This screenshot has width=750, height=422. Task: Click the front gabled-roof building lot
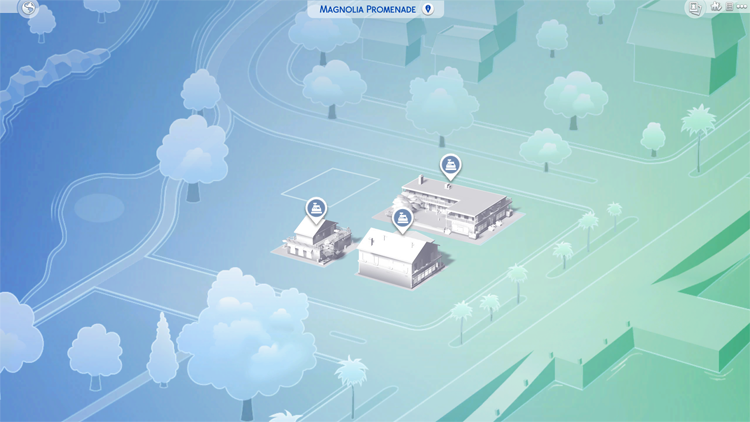tap(402, 258)
